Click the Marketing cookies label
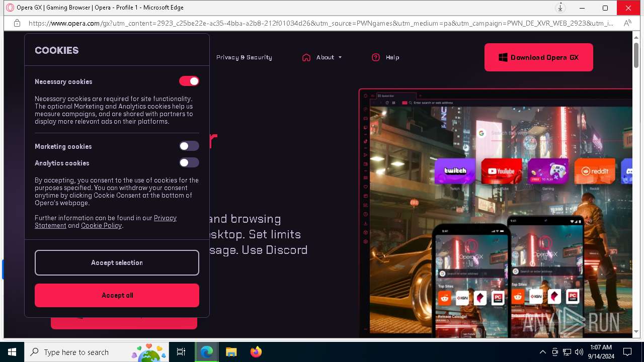This screenshot has width=644, height=362. click(63, 146)
